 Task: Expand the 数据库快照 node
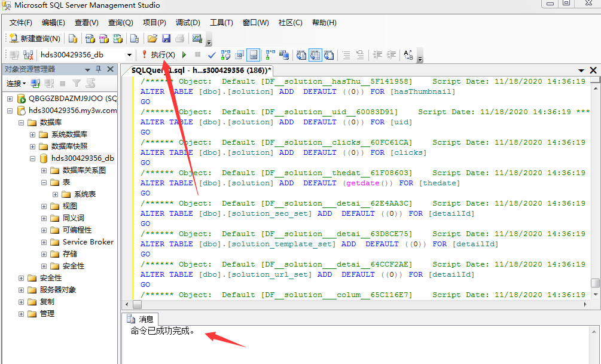[32, 147]
